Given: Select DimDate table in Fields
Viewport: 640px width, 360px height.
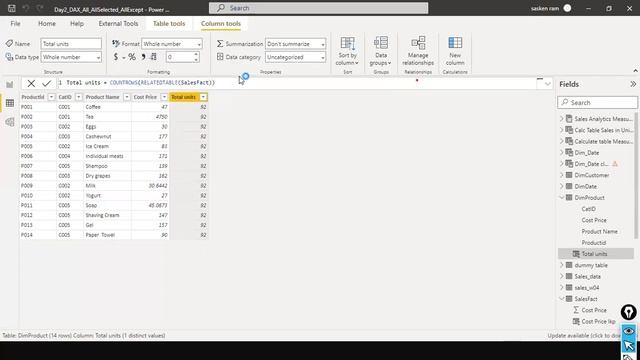Looking at the screenshot, I should 585,187.
